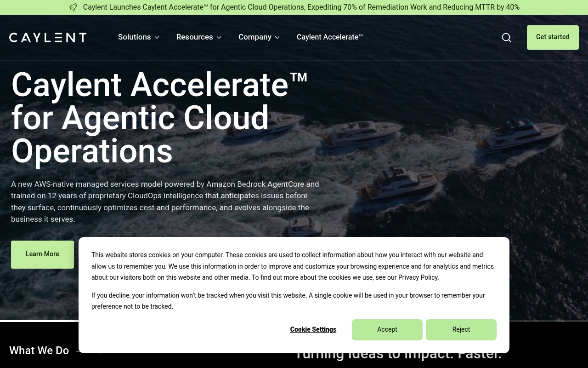The image size is (588, 368).
Task: Click the 'What We Do' heading
Action: (x=39, y=351)
